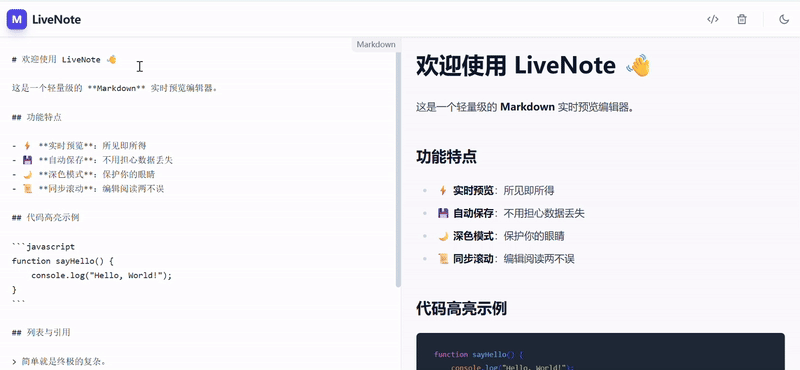The height and width of the screenshot is (370, 800).
Task: Click the '**自动保存**' list line in editor
Action: pos(92,160)
